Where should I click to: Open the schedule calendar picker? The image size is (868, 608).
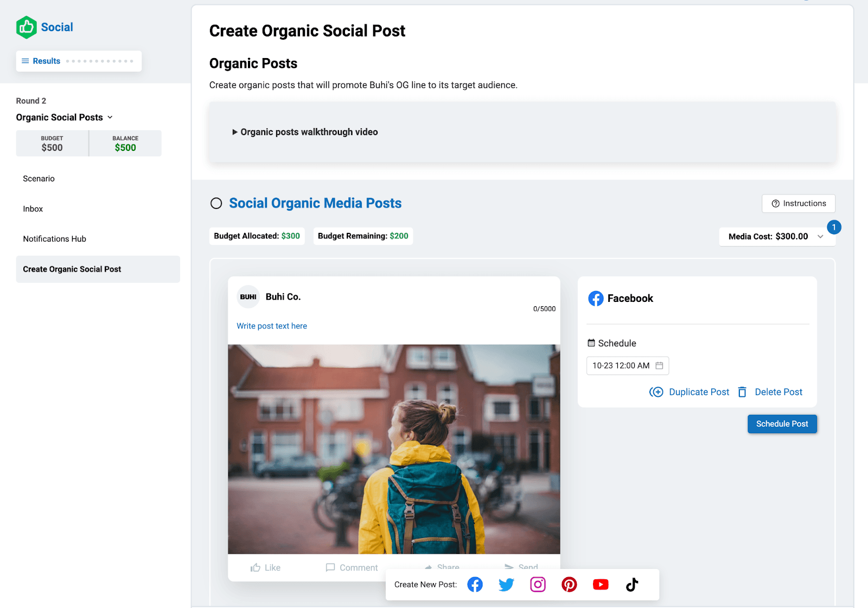tap(660, 365)
